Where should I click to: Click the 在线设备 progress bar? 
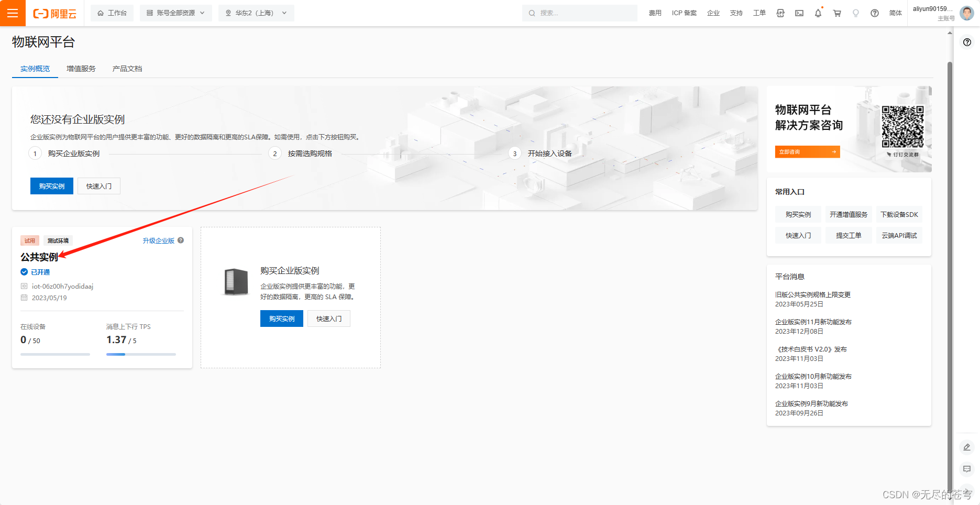tap(55, 355)
